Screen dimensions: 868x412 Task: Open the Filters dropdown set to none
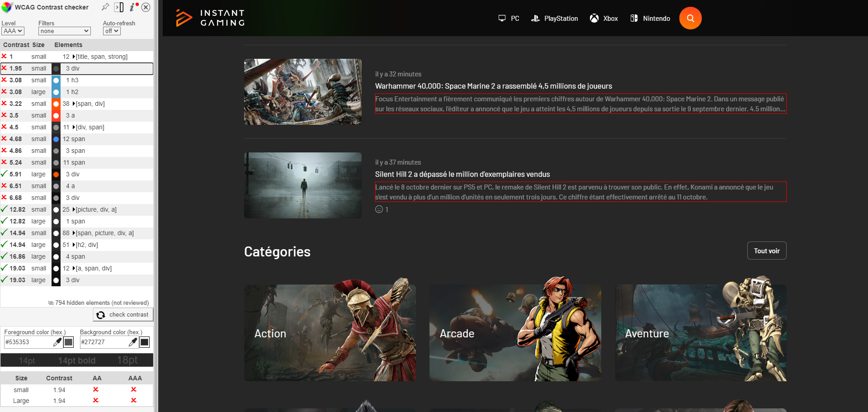point(65,31)
